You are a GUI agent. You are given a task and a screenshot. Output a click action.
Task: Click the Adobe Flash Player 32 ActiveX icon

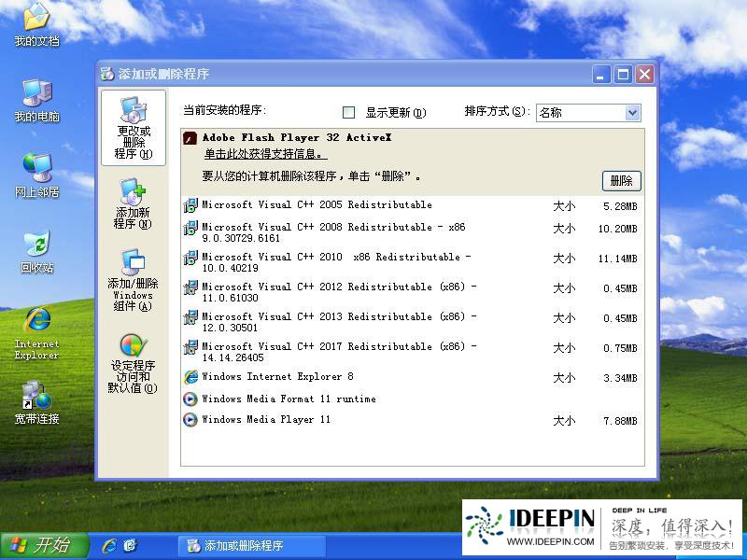[190, 138]
